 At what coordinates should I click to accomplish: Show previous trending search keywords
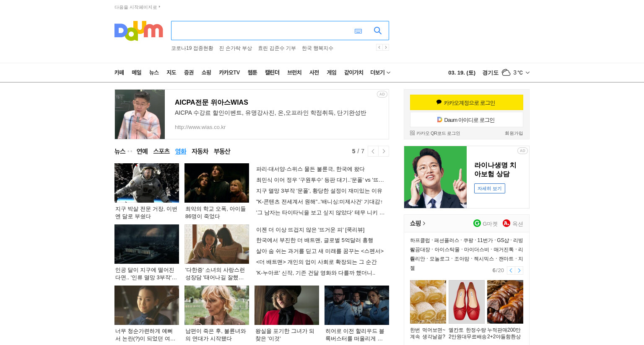click(379, 47)
